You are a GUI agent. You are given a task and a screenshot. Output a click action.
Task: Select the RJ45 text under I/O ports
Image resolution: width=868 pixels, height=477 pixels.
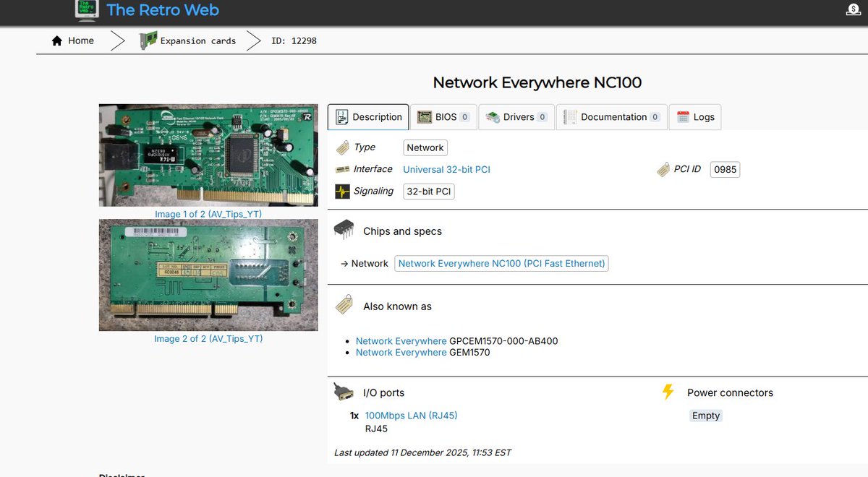point(376,429)
